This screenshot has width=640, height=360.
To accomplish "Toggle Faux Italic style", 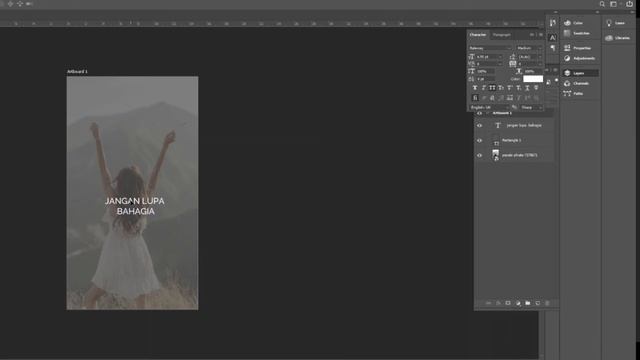I will [484, 88].
